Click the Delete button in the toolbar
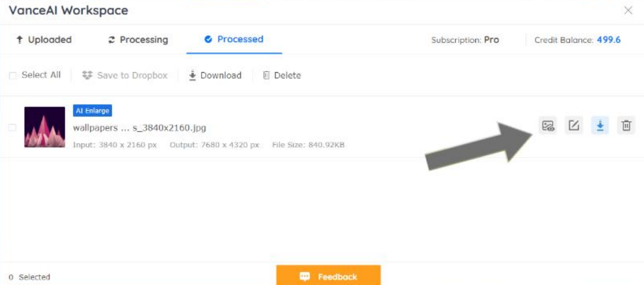 [x=282, y=76]
